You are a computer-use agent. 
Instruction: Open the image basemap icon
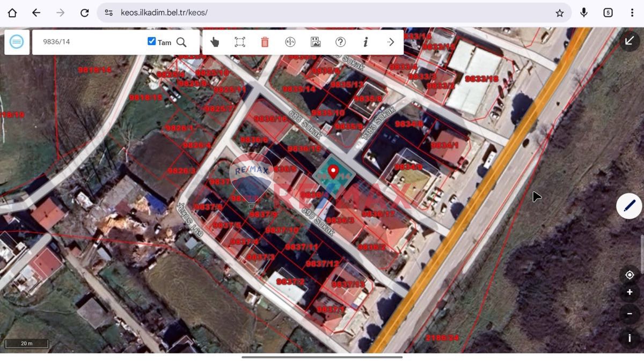pos(316,42)
